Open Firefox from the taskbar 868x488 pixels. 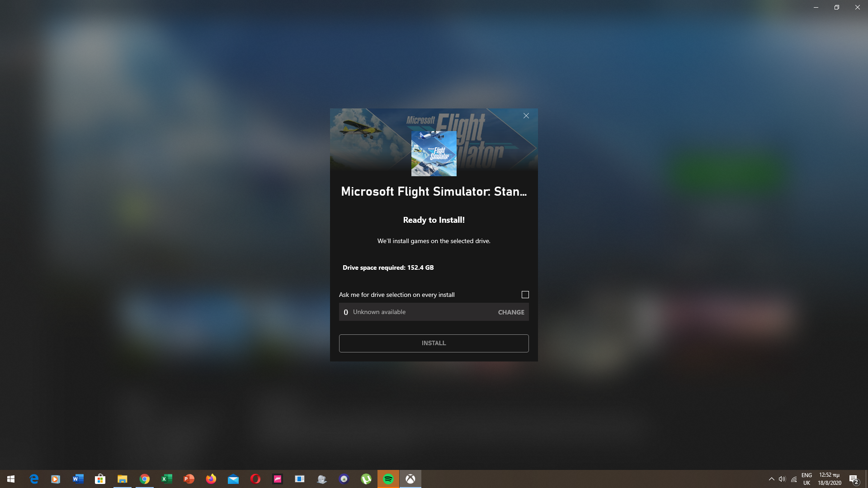click(211, 479)
